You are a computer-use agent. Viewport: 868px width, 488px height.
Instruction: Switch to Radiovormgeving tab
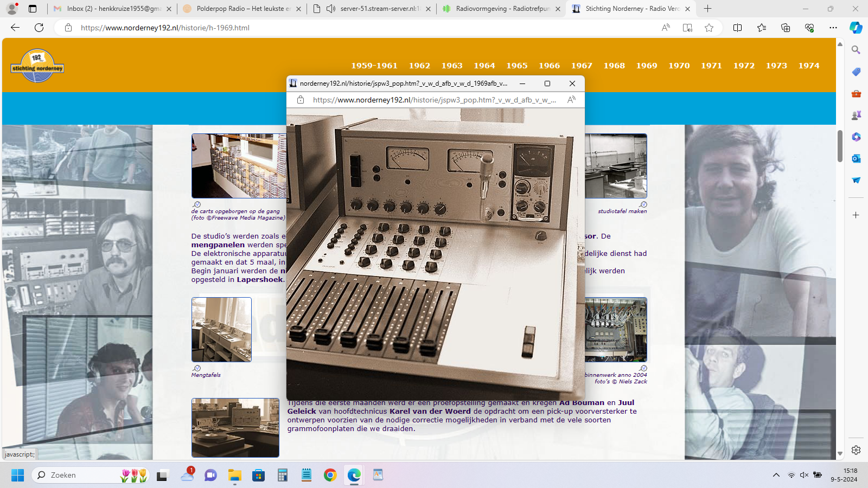(502, 9)
